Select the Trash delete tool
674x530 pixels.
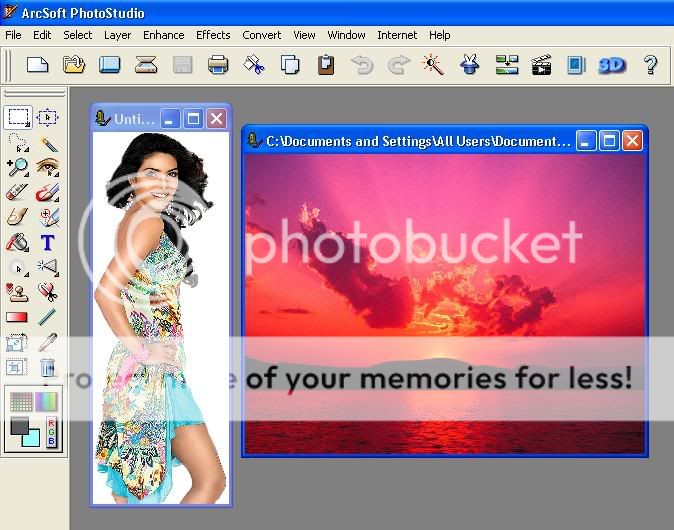pos(47,367)
